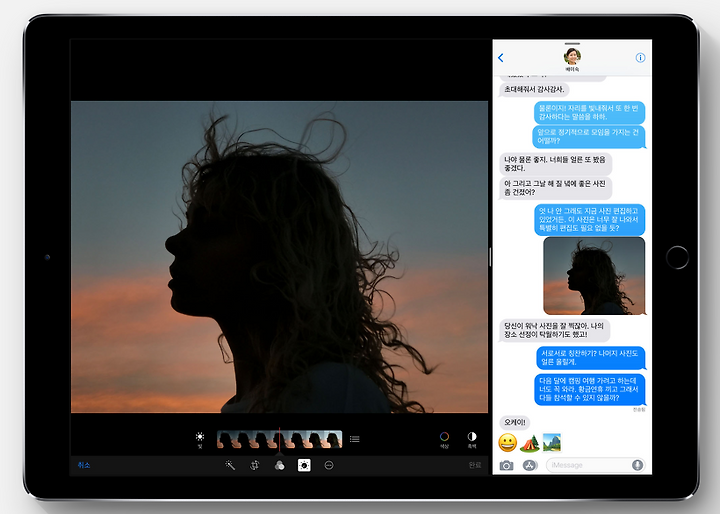Viewport: 720px width, 514px height.
Task: Tap Cancel (취소) in photo editor
Action: (x=84, y=465)
